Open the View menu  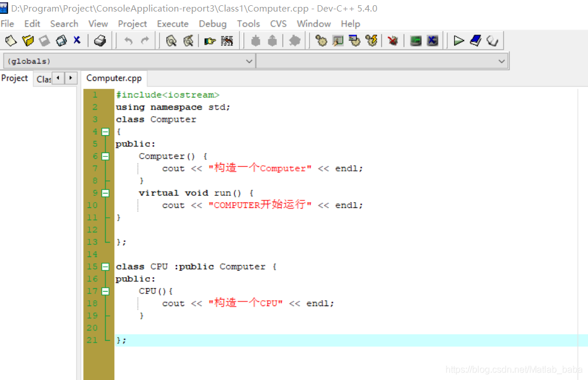98,24
